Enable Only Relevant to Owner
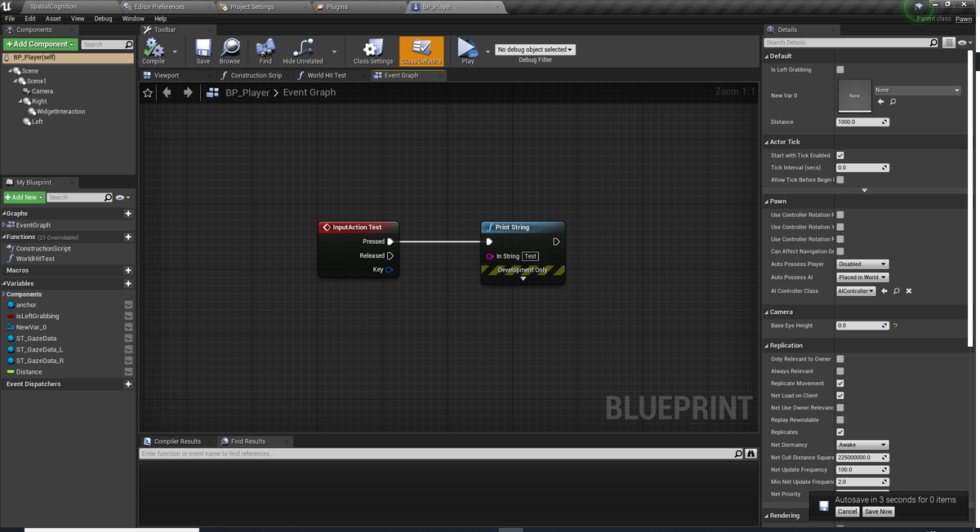 tap(840, 359)
